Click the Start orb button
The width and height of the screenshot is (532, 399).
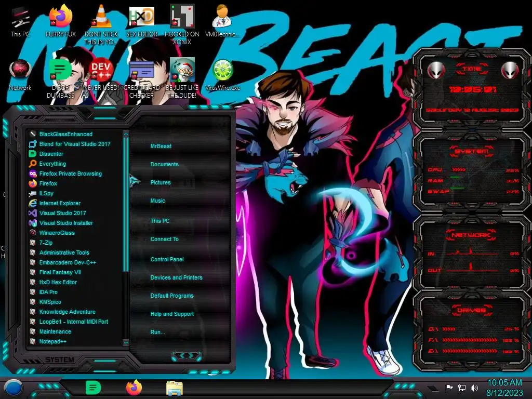tap(14, 388)
